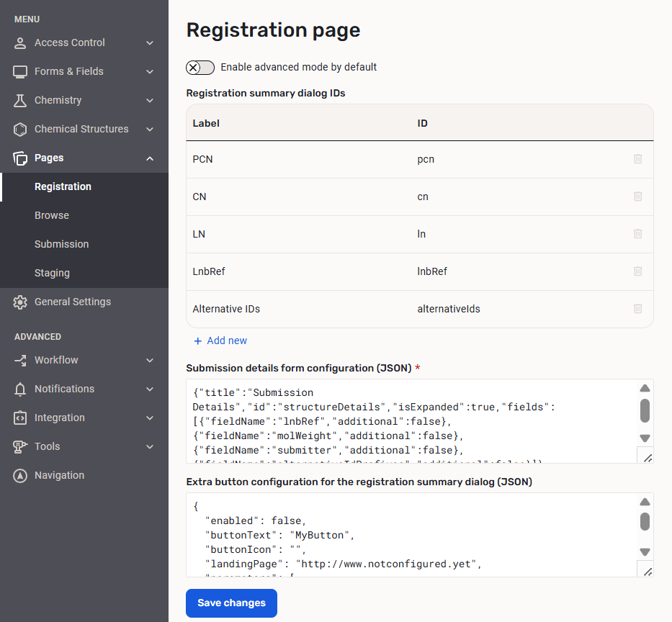The width and height of the screenshot is (672, 622).
Task: Click the General Settings gear icon
Action: [x=20, y=302]
